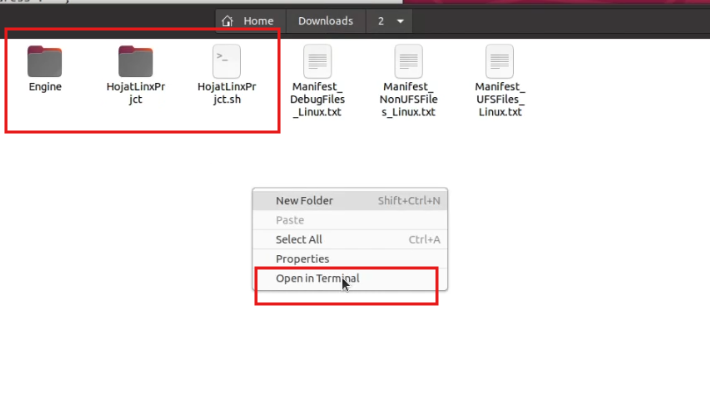Click the Manifest_UFSFiles_Linux.txt name label

coord(500,99)
